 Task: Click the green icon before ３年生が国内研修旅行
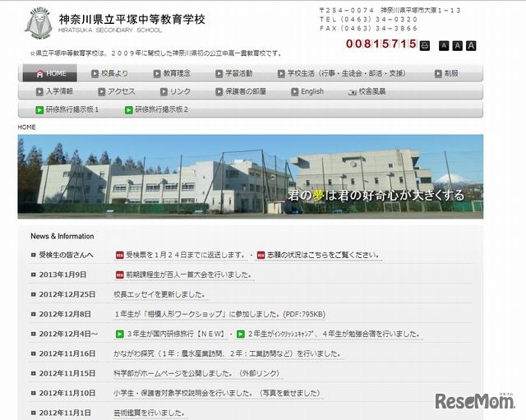click(x=120, y=335)
